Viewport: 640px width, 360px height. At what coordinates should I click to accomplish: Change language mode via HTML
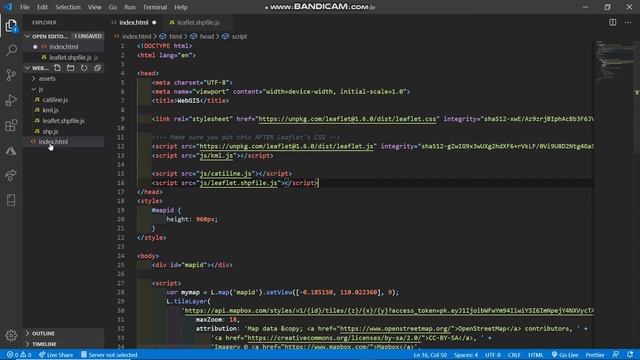click(536, 355)
